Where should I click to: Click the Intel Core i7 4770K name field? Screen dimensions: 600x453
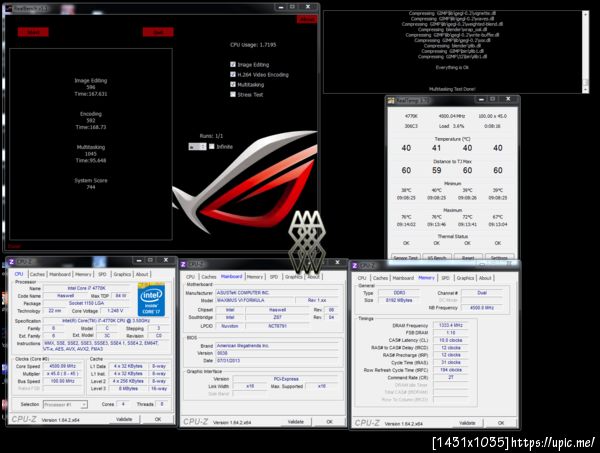click(x=87, y=288)
